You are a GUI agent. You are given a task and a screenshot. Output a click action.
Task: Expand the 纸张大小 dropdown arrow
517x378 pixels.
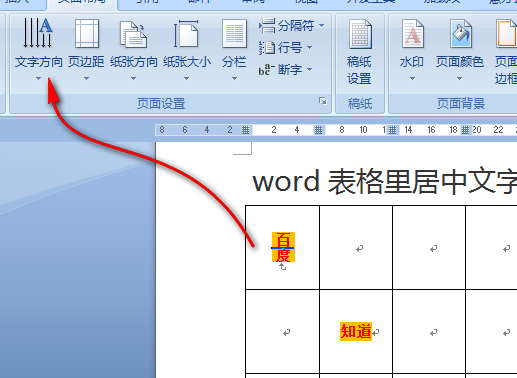coord(186,79)
